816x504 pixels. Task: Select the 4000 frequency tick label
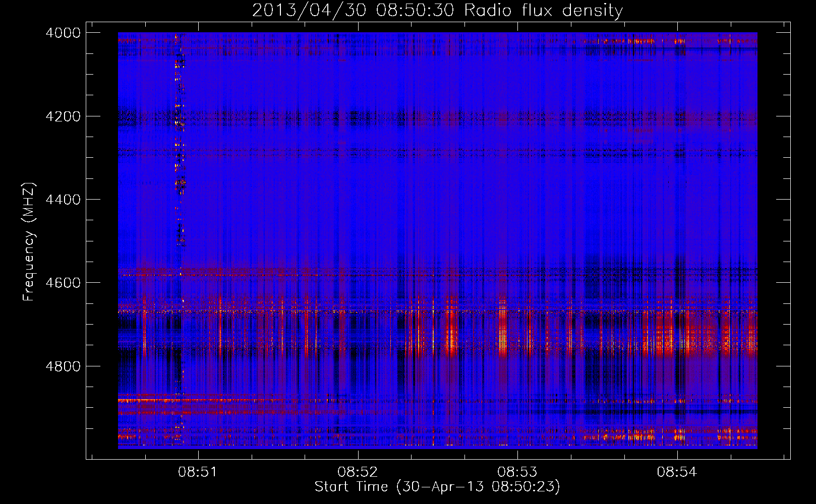tap(63, 33)
